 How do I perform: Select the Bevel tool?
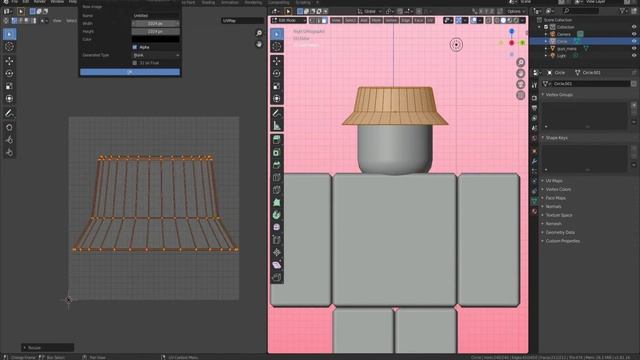277,165
